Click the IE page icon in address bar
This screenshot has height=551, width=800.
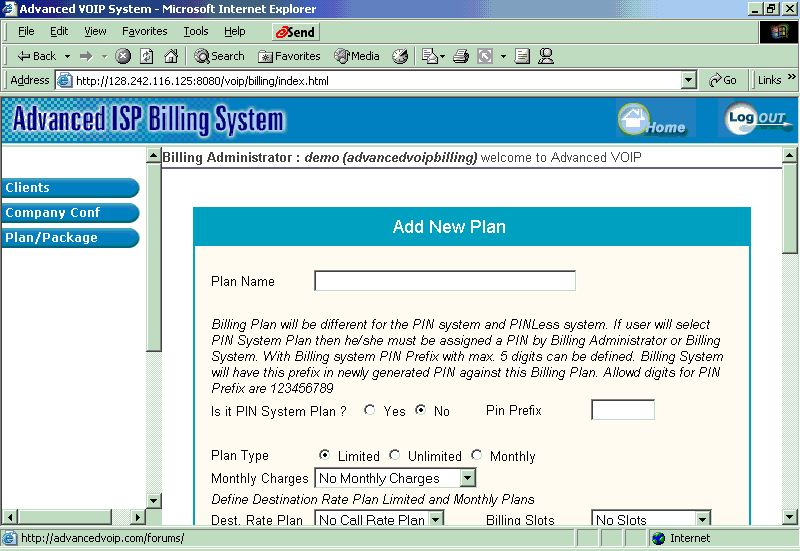pyautogui.click(x=64, y=80)
